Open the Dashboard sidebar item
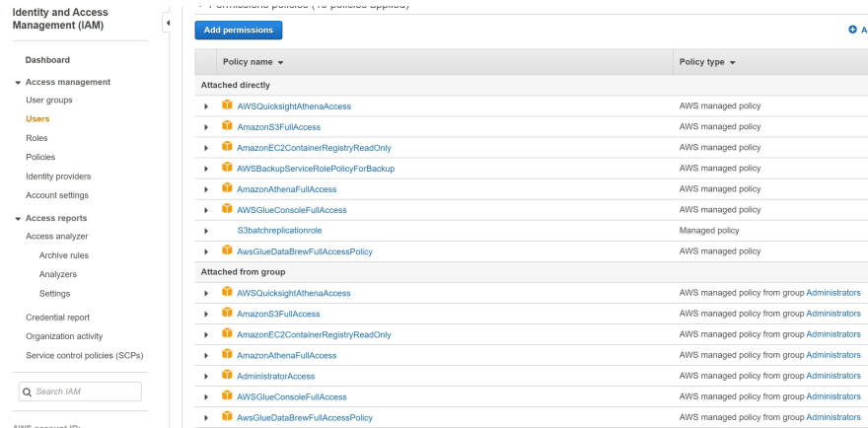The width and height of the screenshot is (868, 428). (47, 60)
